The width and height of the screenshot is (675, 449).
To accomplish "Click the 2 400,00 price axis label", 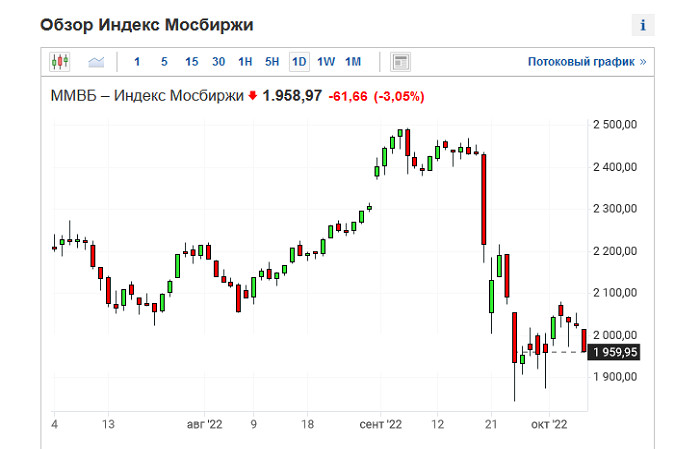I will click(615, 167).
